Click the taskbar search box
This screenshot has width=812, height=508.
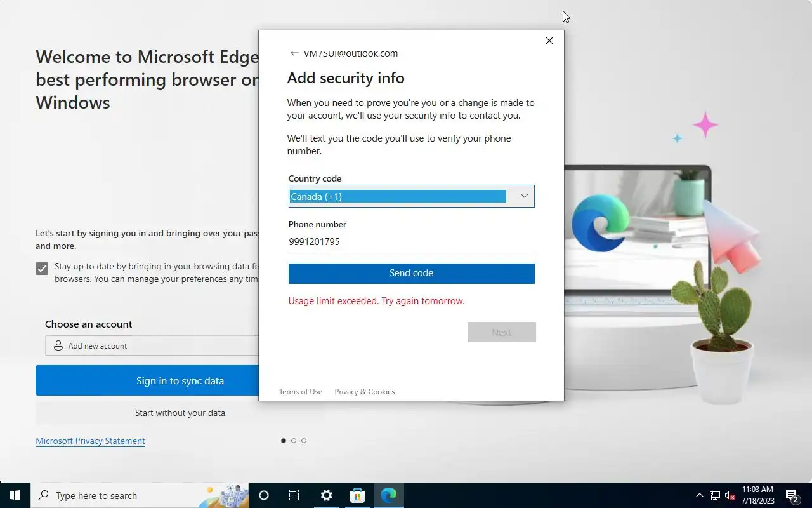click(140, 495)
